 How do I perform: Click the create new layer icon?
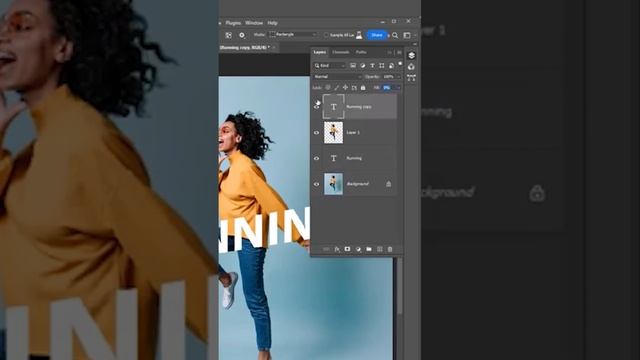pos(380,249)
